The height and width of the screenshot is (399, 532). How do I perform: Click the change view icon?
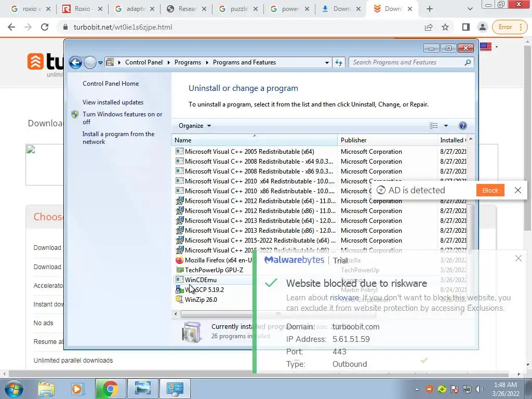[x=434, y=126]
